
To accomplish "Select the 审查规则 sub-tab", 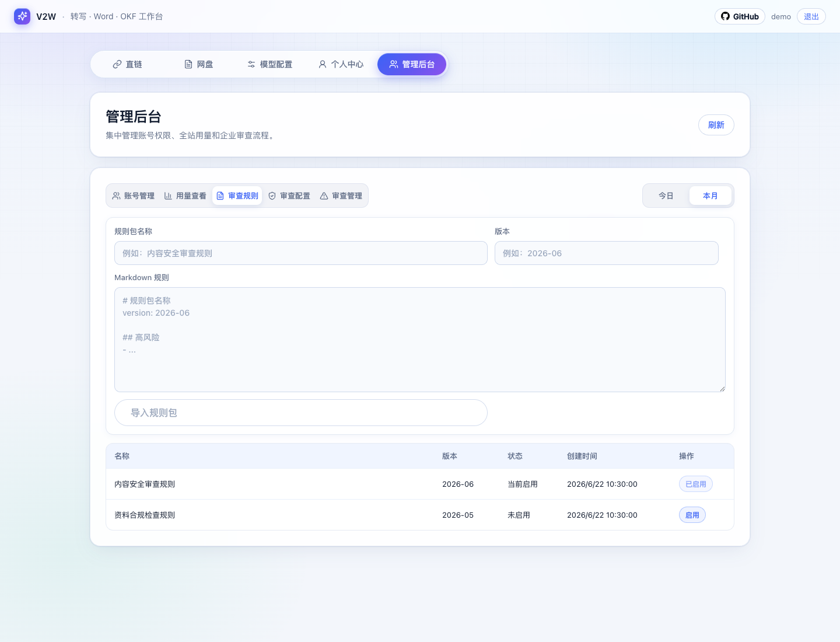I will pos(237,196).
